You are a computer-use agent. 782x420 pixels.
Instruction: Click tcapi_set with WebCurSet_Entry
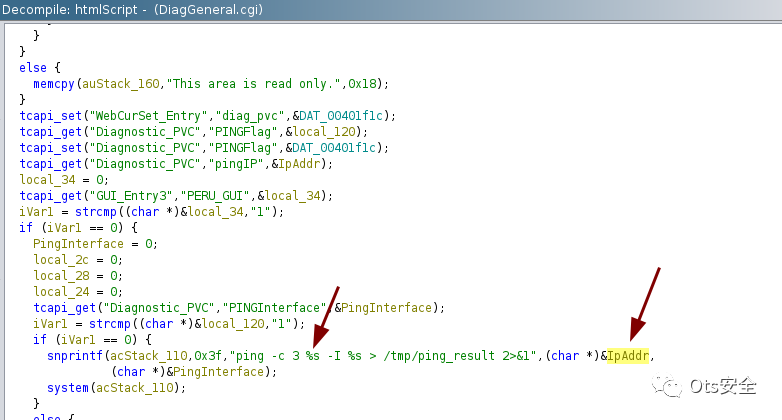pos(50,116)
